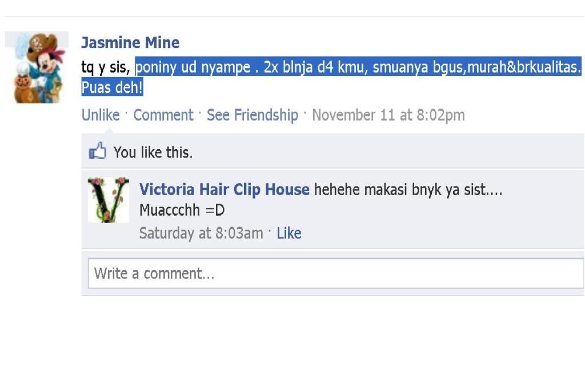Image resolution: width=585 pixels, height=392 pixels.
Task: Visit Jasmine Mine's profile via her name
Action: click(130, 42)
